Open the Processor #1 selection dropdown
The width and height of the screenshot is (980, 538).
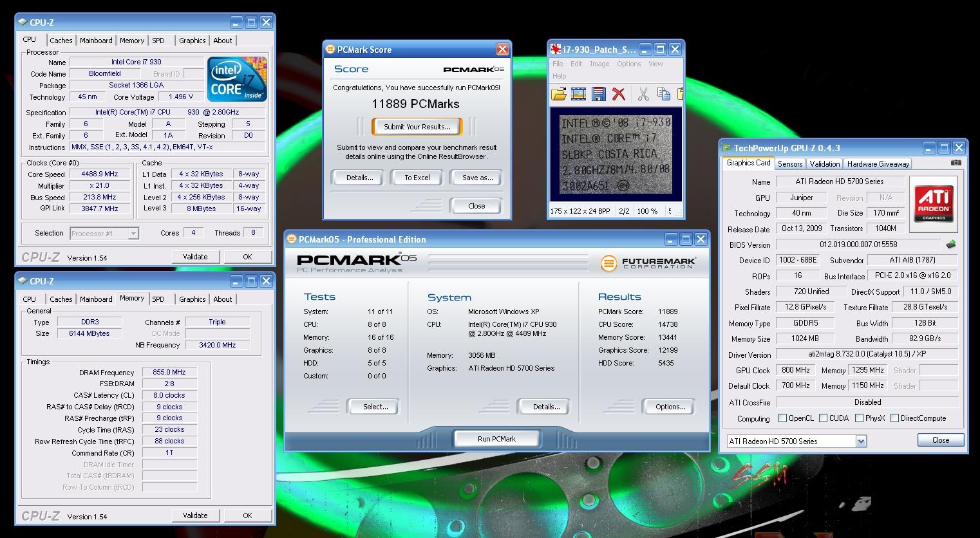tap(133, 233)
